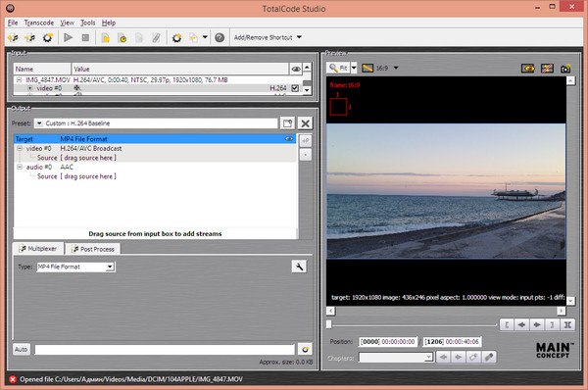The width and height of the screenshot is (588, 390).
Task: Click the reset in/out markers button
Action: tap(567, 324)
